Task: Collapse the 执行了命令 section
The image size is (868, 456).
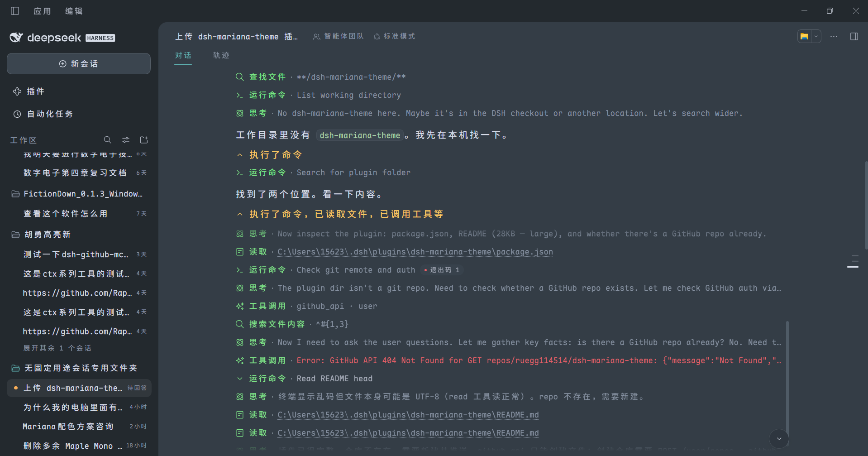Action: (270, 155)
